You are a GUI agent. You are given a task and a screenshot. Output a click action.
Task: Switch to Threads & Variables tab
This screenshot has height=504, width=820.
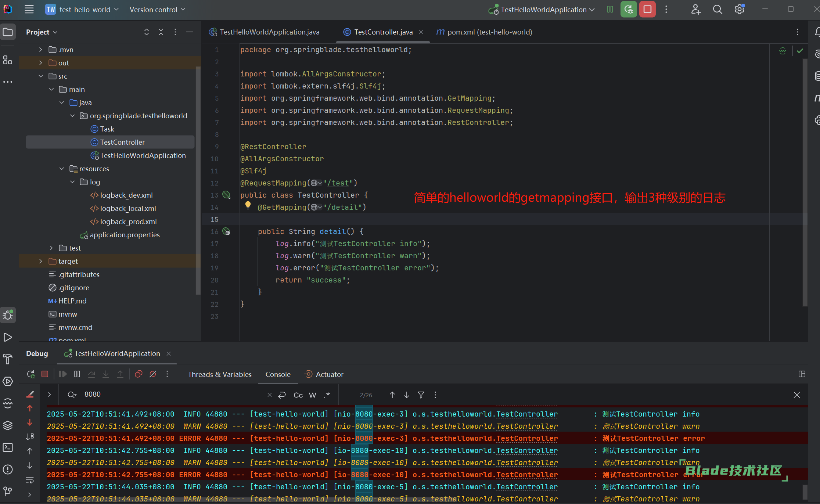[x=220, y=374]
